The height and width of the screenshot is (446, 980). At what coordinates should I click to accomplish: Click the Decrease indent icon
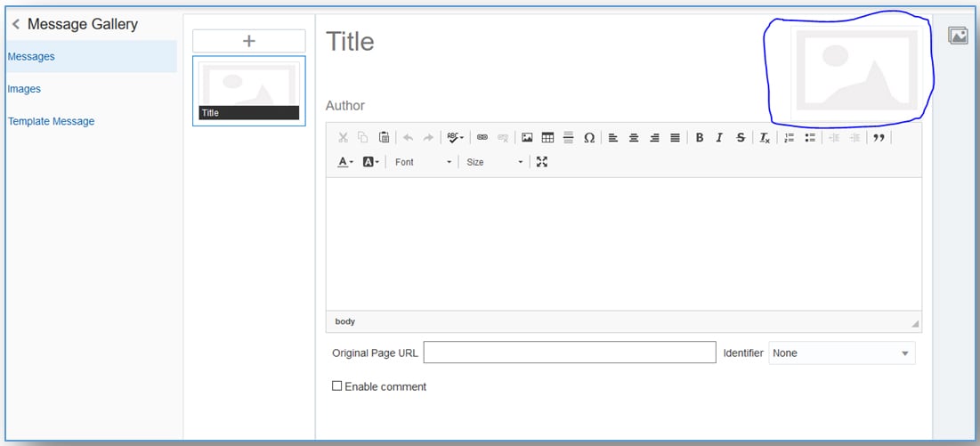[x=834, y=137]
